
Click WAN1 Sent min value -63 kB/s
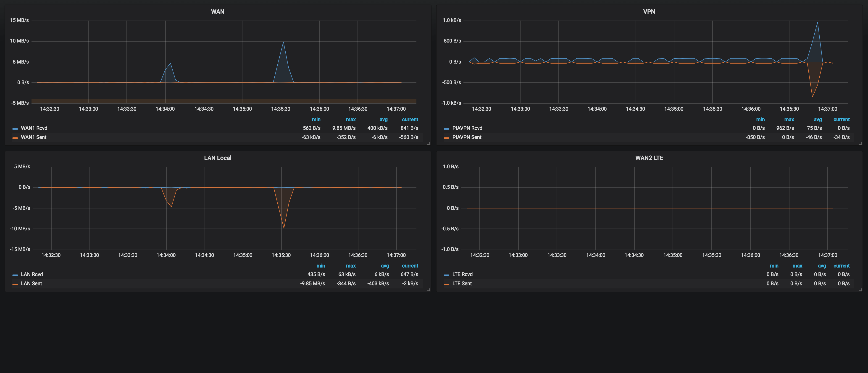[311, 137]
